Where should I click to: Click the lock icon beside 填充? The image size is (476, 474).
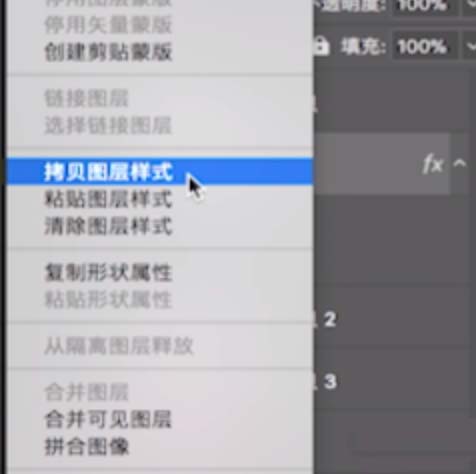322,46
